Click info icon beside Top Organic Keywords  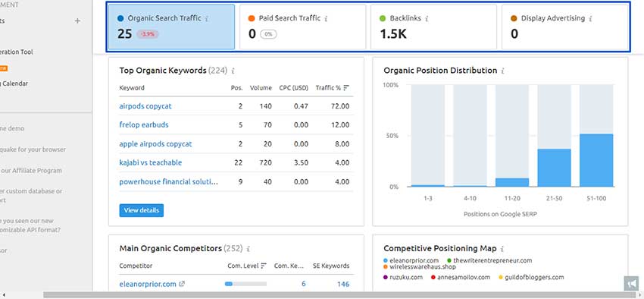[x=233, y=71]
